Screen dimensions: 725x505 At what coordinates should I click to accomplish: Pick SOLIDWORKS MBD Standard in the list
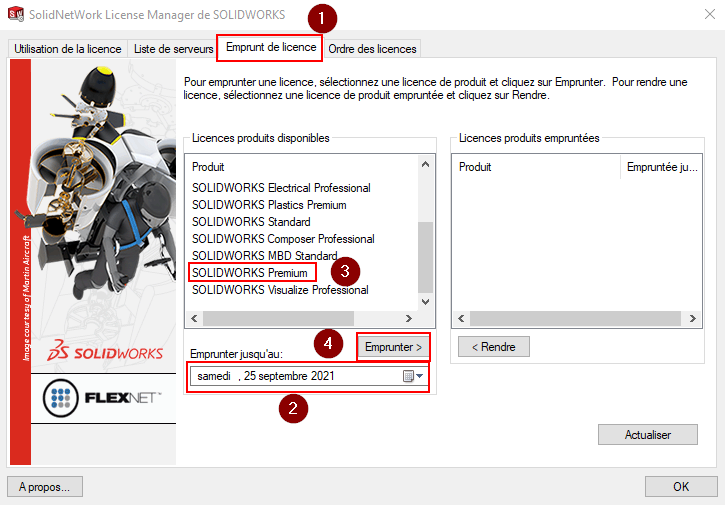(264, 256)
